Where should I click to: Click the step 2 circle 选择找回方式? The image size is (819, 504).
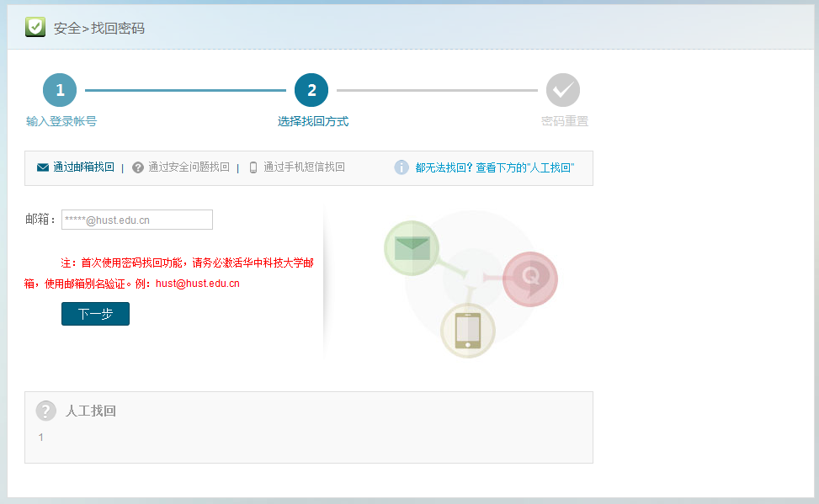point(311,90)
